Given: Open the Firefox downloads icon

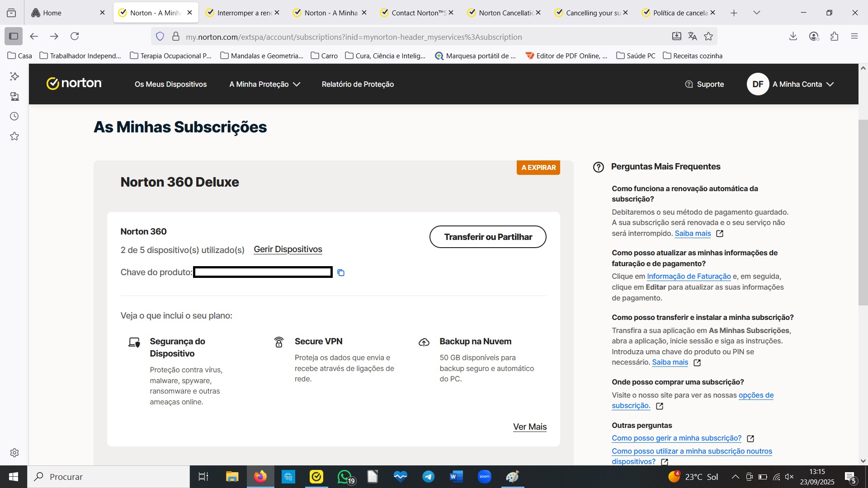Looking at the screenshot, I should click(793, 37).
